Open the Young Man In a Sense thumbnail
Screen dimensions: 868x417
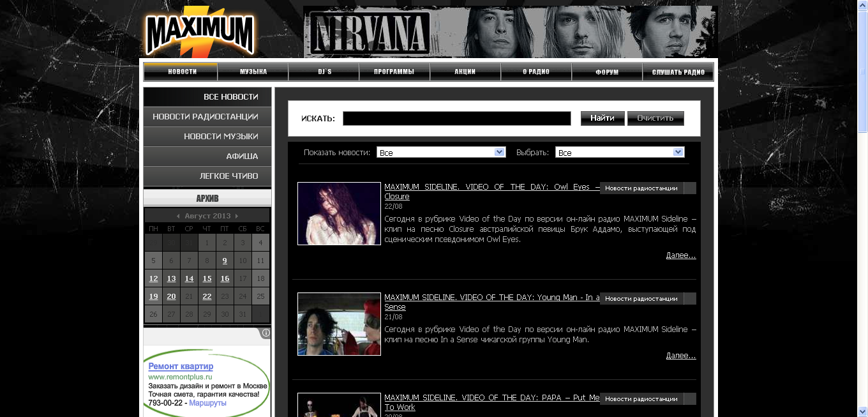[339, 324]
